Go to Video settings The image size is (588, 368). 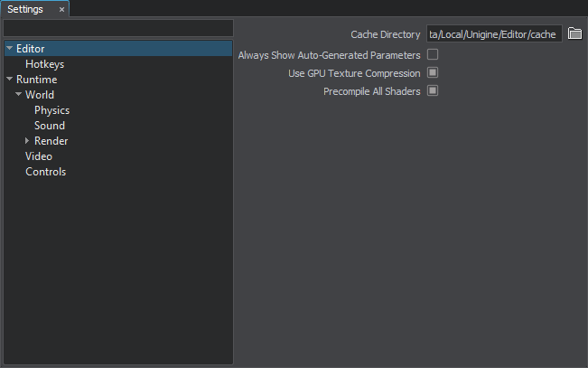(39, 156)
